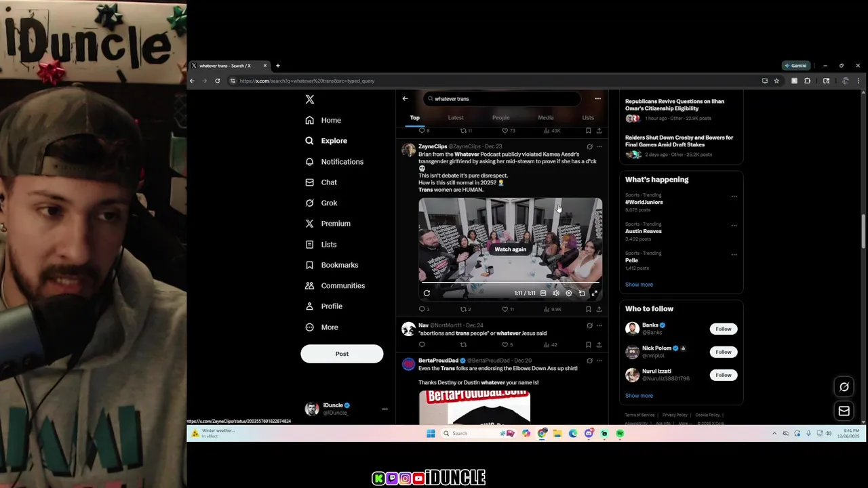This screenshot has width=868, height=488.
Task: Switch to the Top tab
Action: coord(415,118)
